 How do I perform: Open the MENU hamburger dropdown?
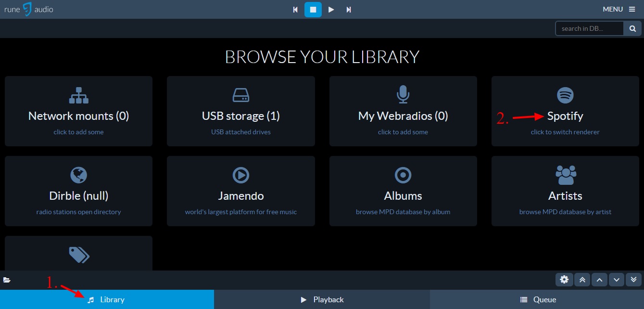[x=619, y=9]
